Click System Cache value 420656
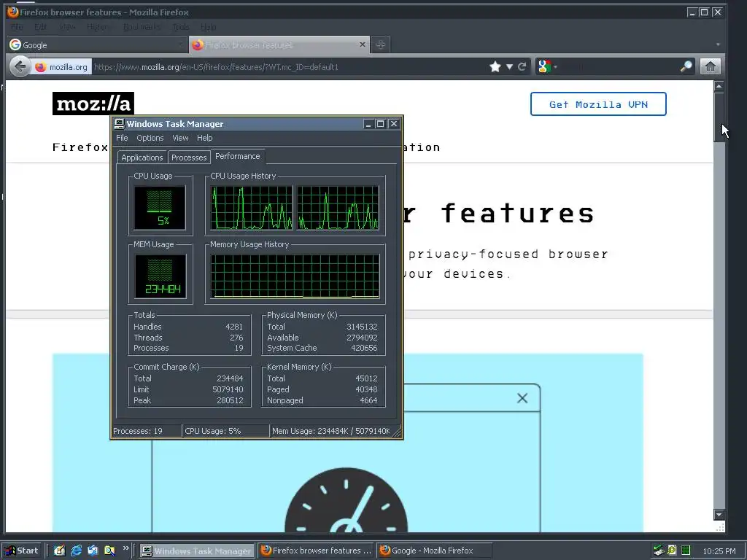The width and height of the screenshot is (747, 560). click(x=364, y=348)
